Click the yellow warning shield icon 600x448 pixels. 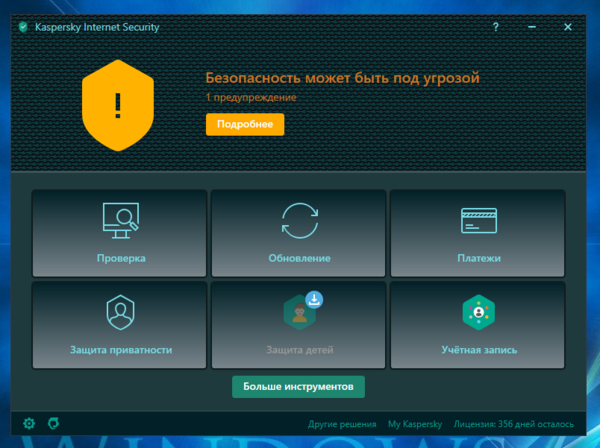pyautogui.click(x=118, y=105)
